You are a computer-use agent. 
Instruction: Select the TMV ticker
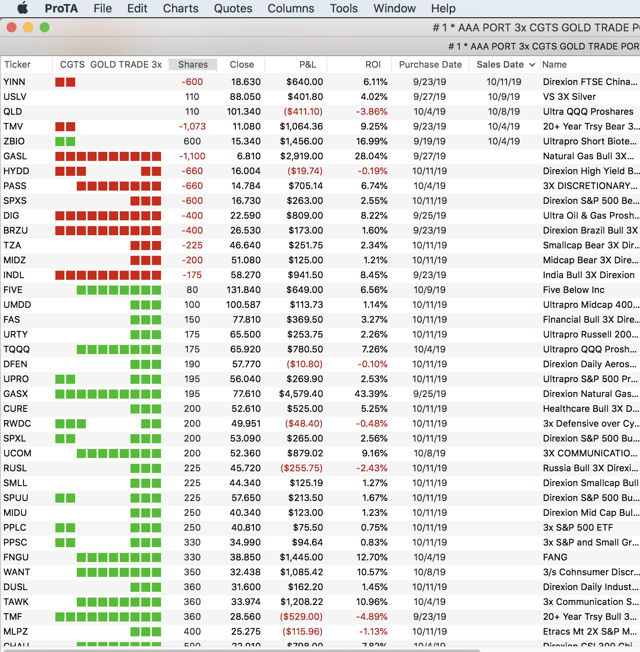[13, 126]
